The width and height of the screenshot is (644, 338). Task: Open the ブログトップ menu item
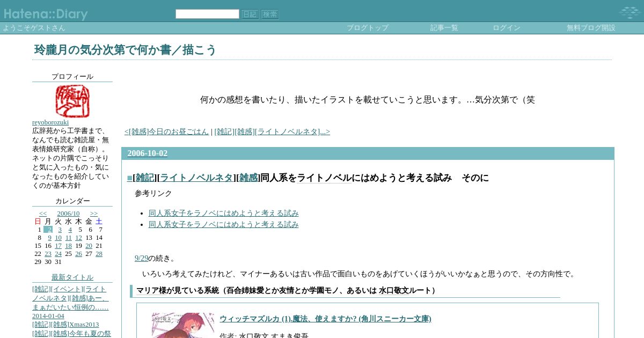368,28
